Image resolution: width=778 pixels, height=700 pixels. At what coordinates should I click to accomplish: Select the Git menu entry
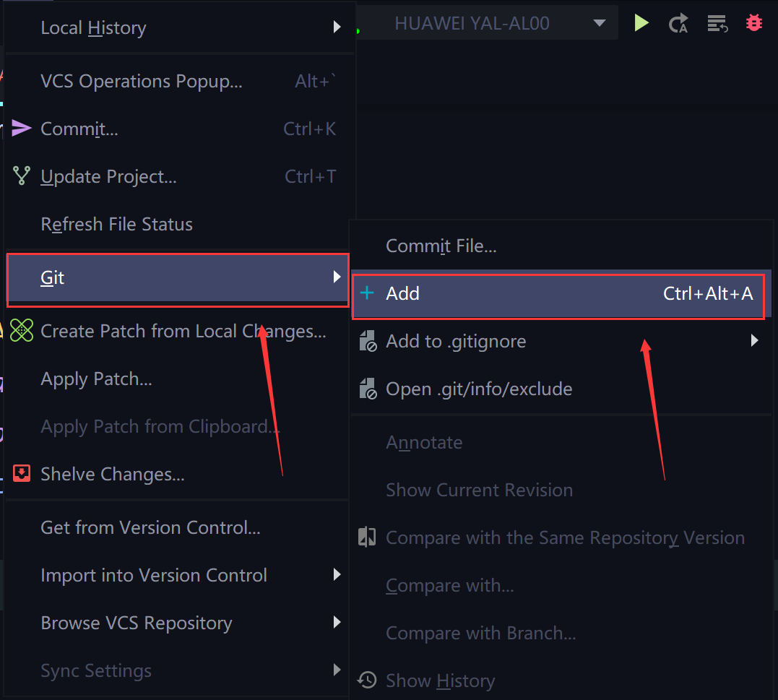[x=178, y=277]
